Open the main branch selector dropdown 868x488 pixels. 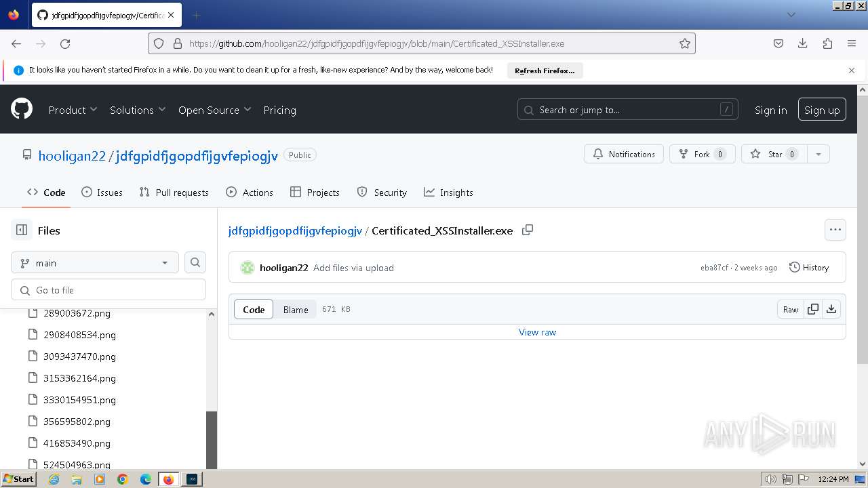pyautogui.click(x=95, y=263)
